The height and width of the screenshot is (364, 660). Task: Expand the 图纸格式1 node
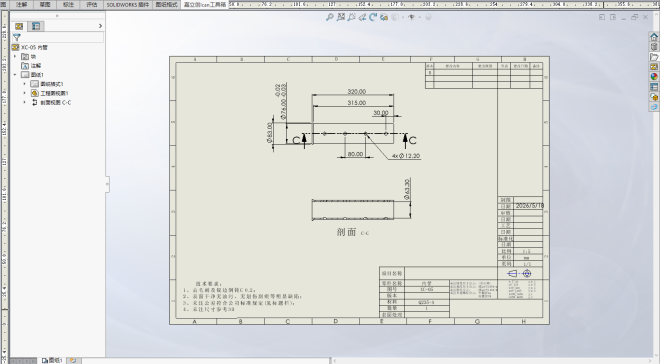click(24, 84)
